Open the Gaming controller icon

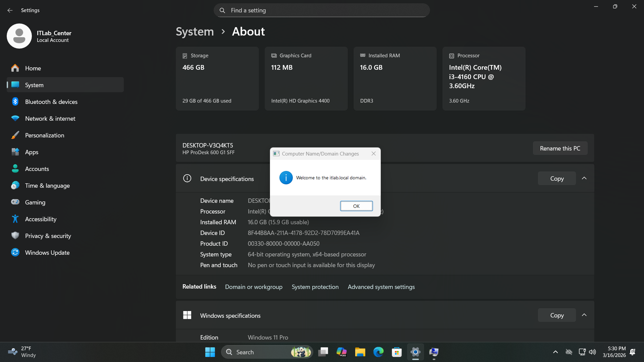pyautogui.click(x=15, y=202)
